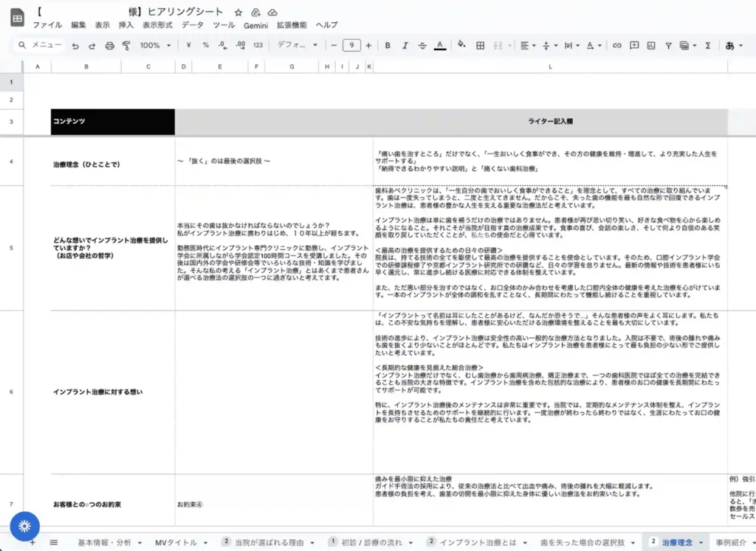Screen dimensions: 756x551
Task: Insert a comment
Action: [634, 45]
